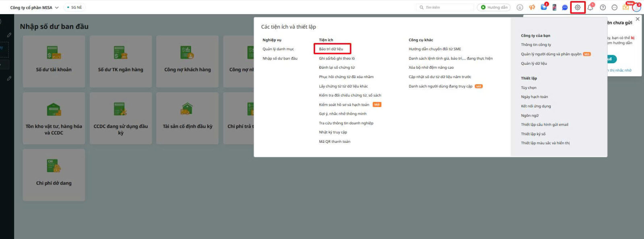Open the shopping cart icon
Image resolution: width=644 pixels, height=239 pixels.
click(544, 7)
